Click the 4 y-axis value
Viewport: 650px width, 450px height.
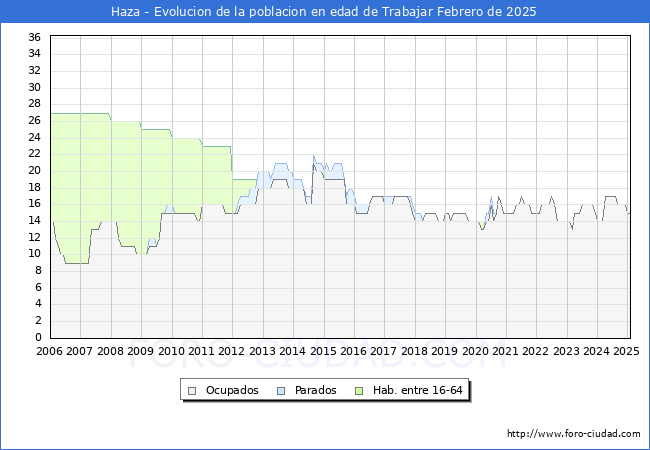38,304
